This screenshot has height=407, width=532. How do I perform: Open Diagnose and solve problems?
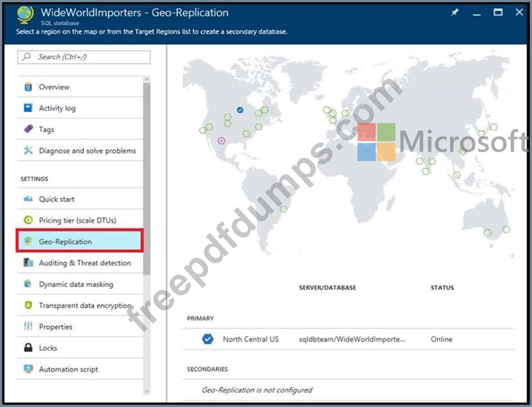(x=80, y=150)
